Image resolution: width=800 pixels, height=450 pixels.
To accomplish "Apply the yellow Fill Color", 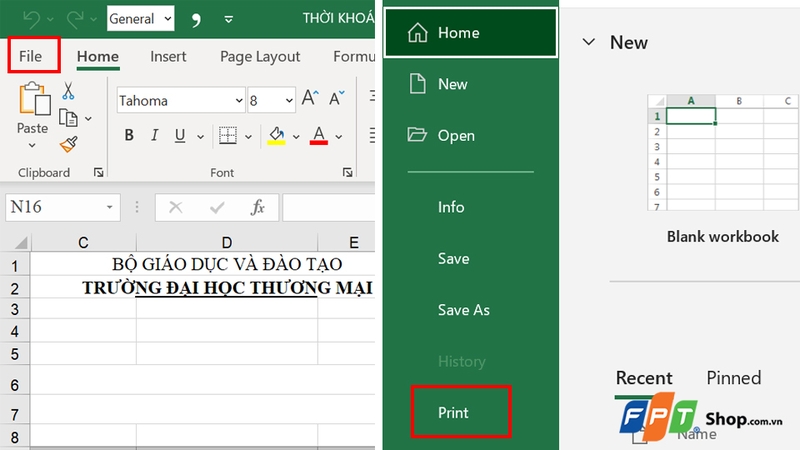I will click(x=277, y=136).
